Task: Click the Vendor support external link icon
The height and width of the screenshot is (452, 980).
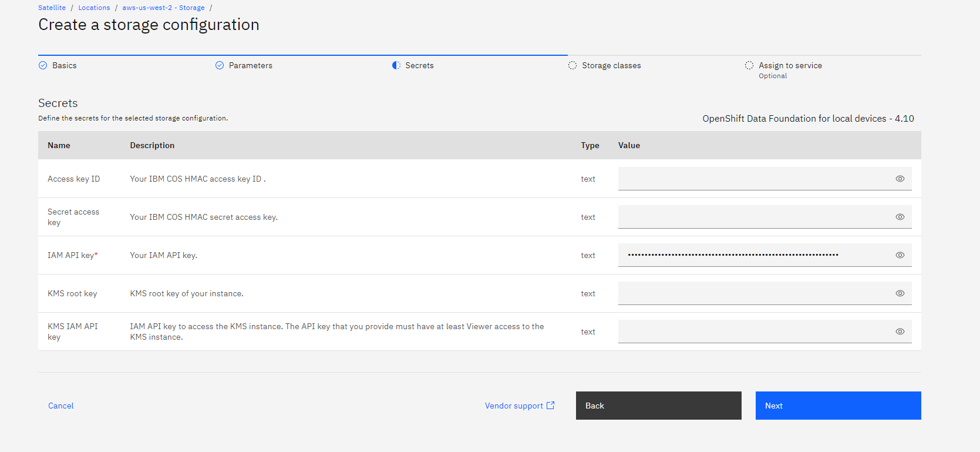Action: [x=550, y=405]
